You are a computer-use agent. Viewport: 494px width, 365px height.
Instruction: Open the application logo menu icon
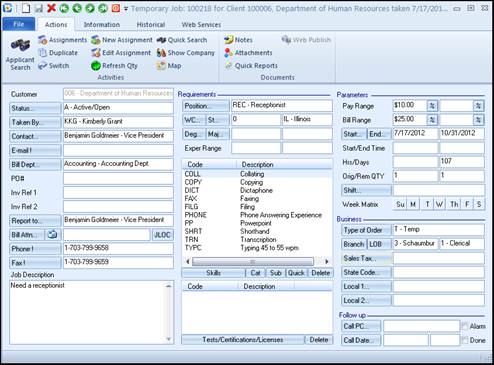7,8
